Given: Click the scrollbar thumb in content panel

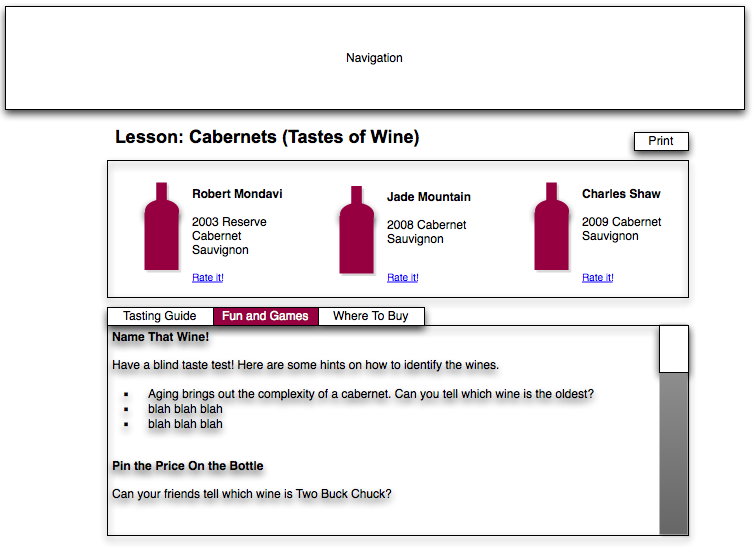Looking at the screenshot, I should [x=674, y=349].
